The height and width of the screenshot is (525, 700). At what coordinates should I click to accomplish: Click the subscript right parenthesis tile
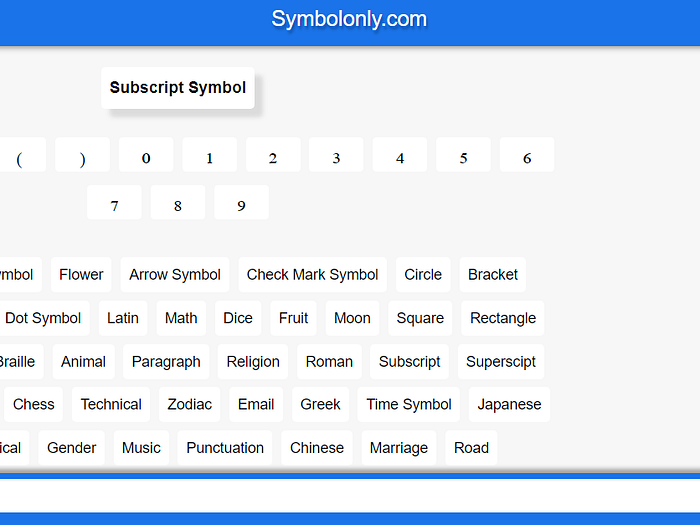coord(82,156)
